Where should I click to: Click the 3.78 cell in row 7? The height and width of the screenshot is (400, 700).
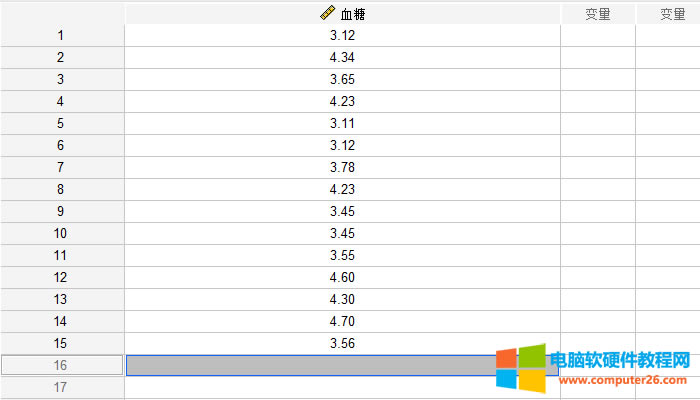tap(342, 167)
